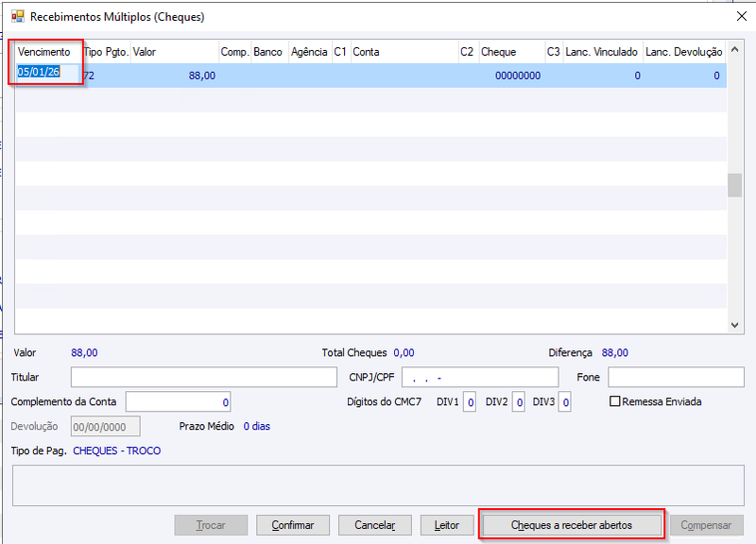756x544 pixels.
Task: Click the Agência column header
Action: coord(310,52)
